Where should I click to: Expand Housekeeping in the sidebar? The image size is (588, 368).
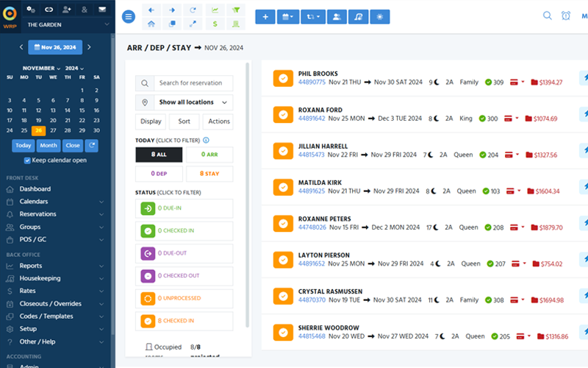55,278
